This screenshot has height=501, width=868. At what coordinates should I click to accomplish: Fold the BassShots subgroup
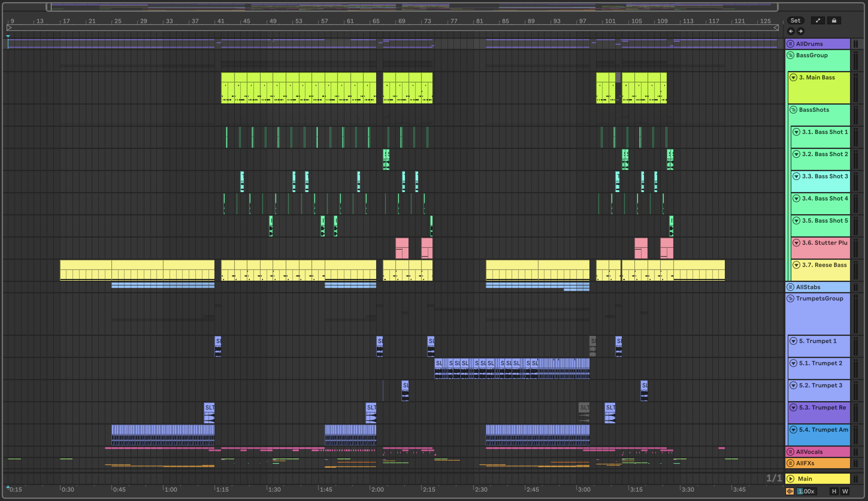pyautogui.click(x=794, y=110)
